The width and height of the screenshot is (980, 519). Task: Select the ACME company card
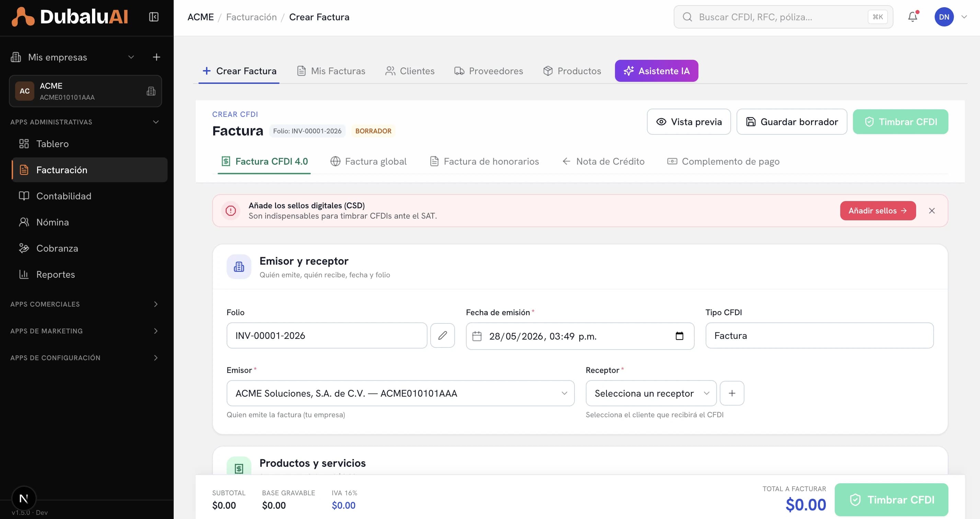click(86, 91)
